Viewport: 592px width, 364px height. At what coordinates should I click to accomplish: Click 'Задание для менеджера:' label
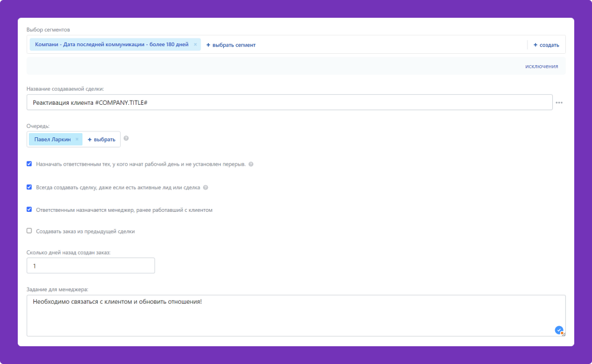pyautogui.click(x=57, y=289)
